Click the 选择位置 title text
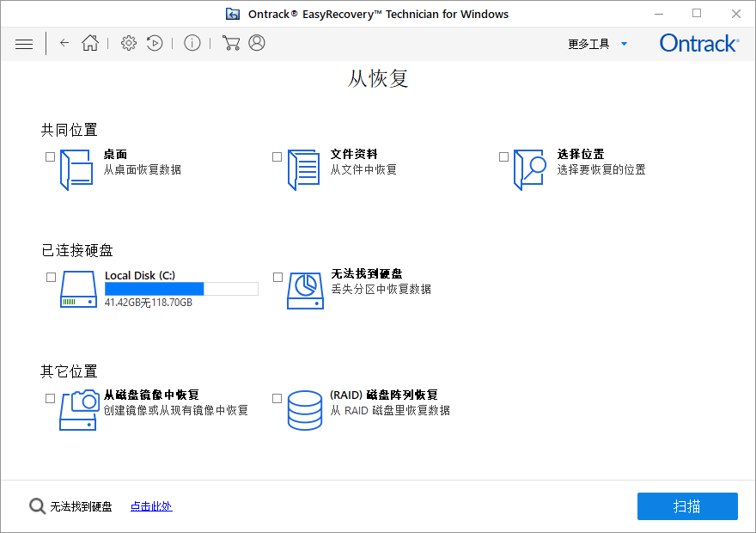This screenshot has height=533, width=756. click(581, 155)
